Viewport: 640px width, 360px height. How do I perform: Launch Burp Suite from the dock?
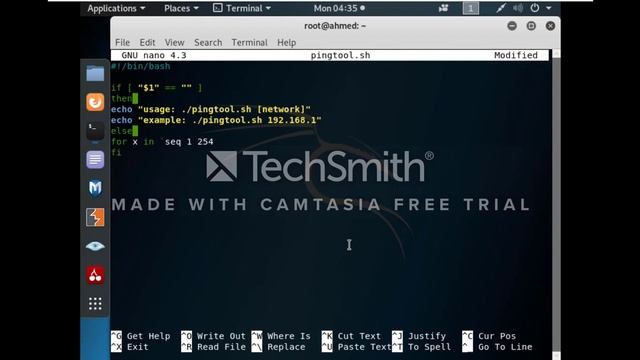point(95,217)
